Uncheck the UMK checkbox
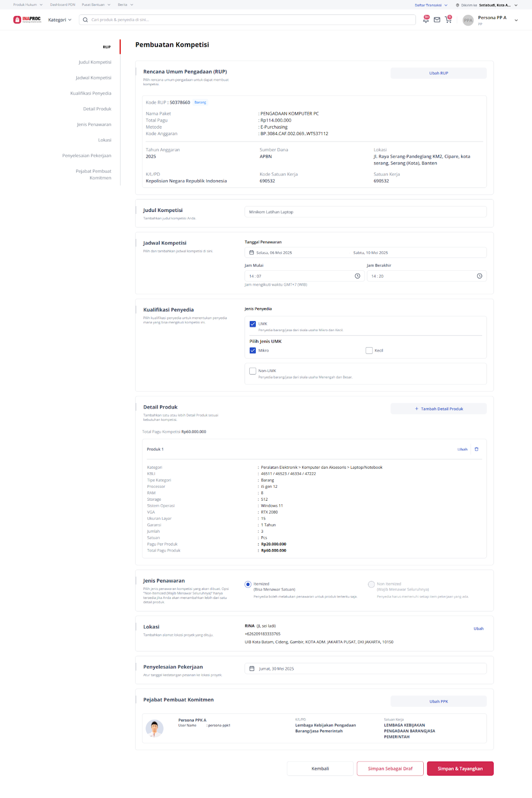Image resolution: width=532 pixels, height=798 pixels. [x=253, y=324]
